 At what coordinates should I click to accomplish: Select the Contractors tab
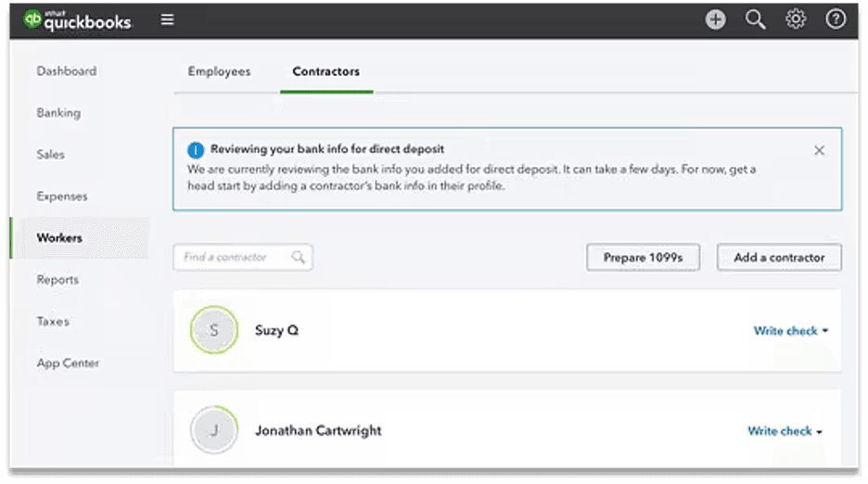325,71
